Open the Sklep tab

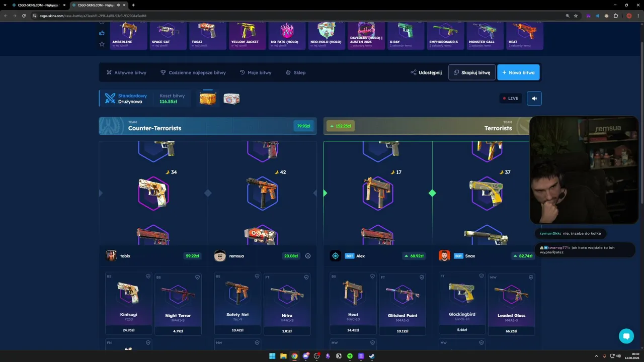click(x=296, y=72)
